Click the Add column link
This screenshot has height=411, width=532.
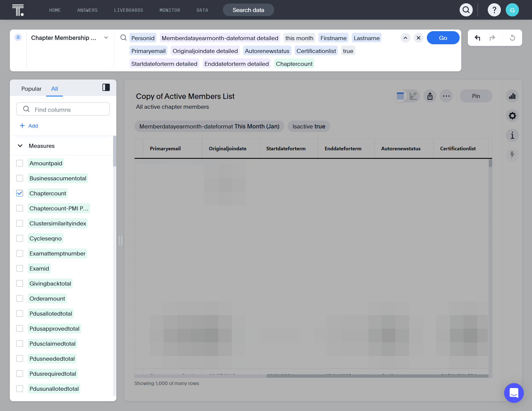29,126
